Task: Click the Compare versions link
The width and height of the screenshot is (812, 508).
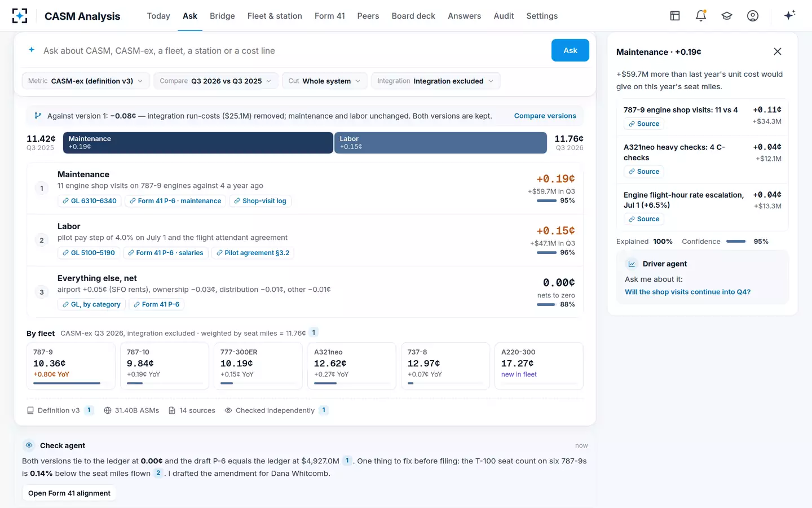Action: [545, 116]
